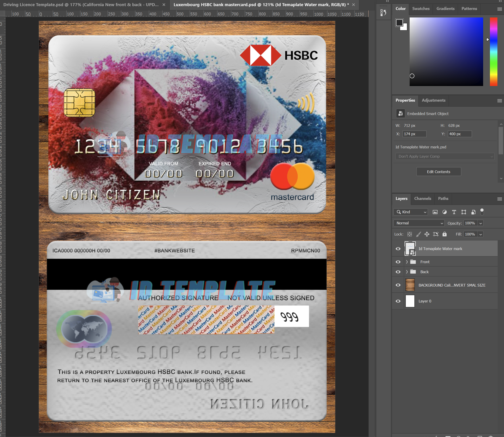This screenshot has width=504, height=437.
Task: Switch to the Adjustments tab
Action: (x=433, y=100)
